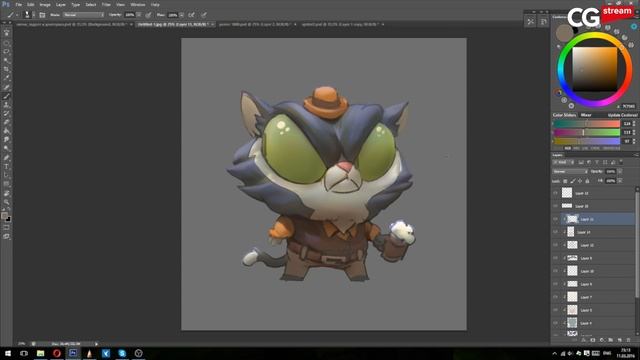Switch to the Color Sliders tab
640x360 pixels.
coord(564,115)
